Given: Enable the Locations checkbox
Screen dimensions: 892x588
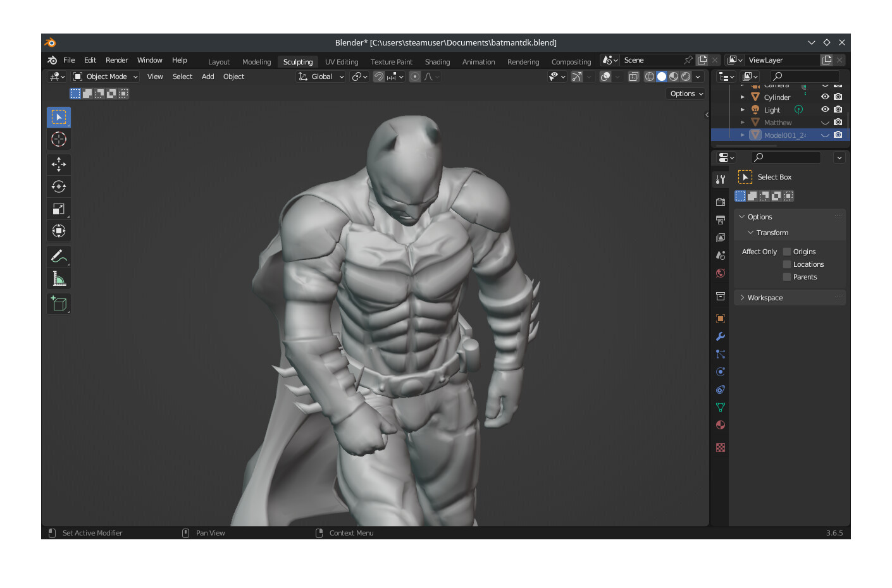Looking at the screenshot, I should [x=787, y=264].
